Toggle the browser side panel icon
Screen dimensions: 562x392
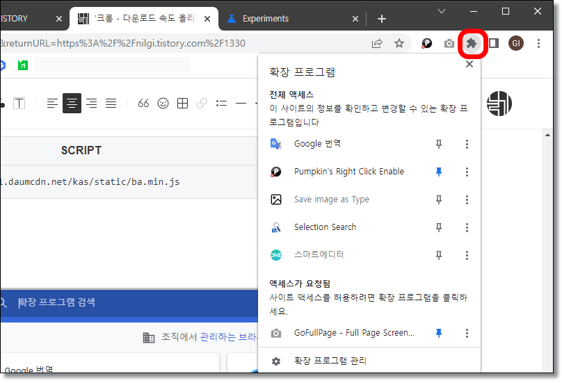[494, 43]
